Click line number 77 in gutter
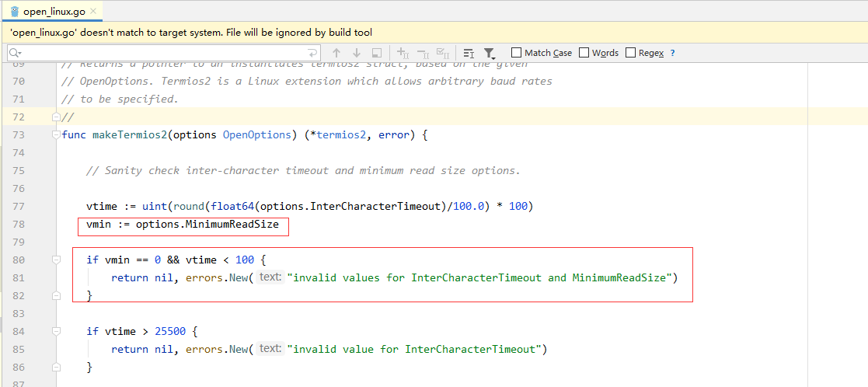This screenshot has width=868, height=387. 19,207
